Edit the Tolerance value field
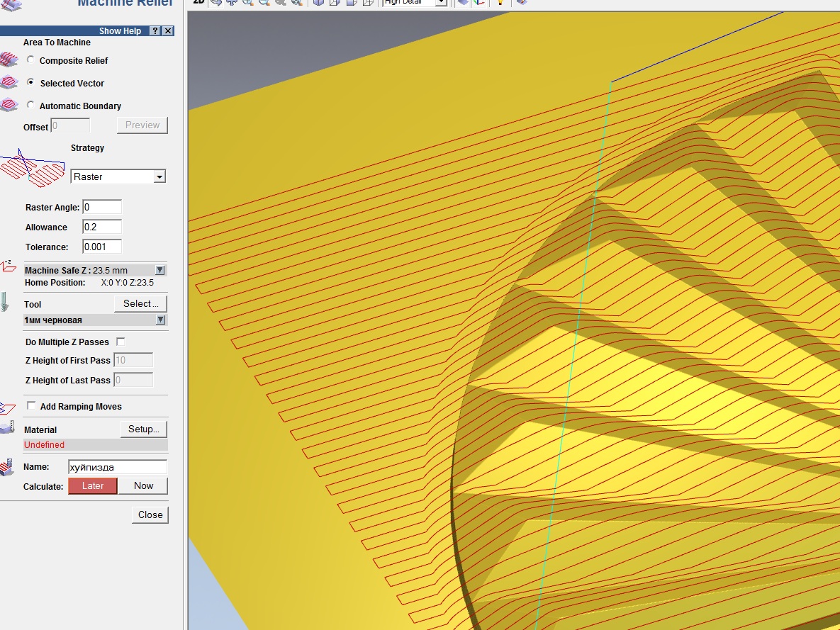 102,247
